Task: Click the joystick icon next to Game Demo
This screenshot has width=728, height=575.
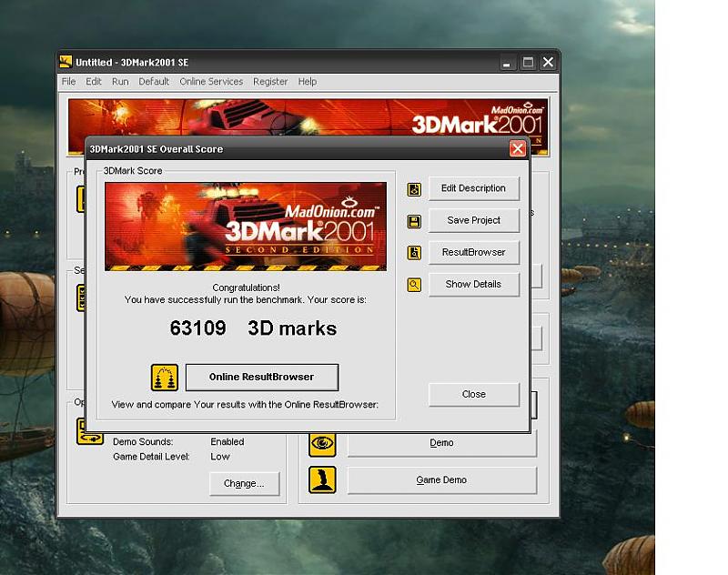Action: [x=322, y=479]
